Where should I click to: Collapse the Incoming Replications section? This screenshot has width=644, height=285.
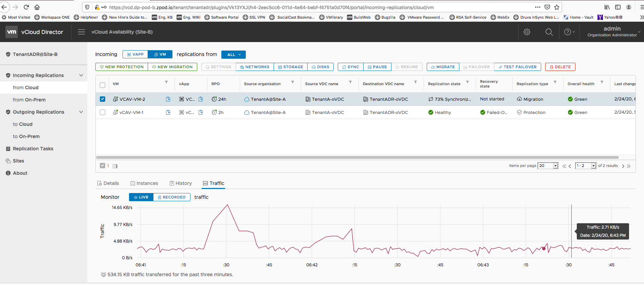[81, 75]
